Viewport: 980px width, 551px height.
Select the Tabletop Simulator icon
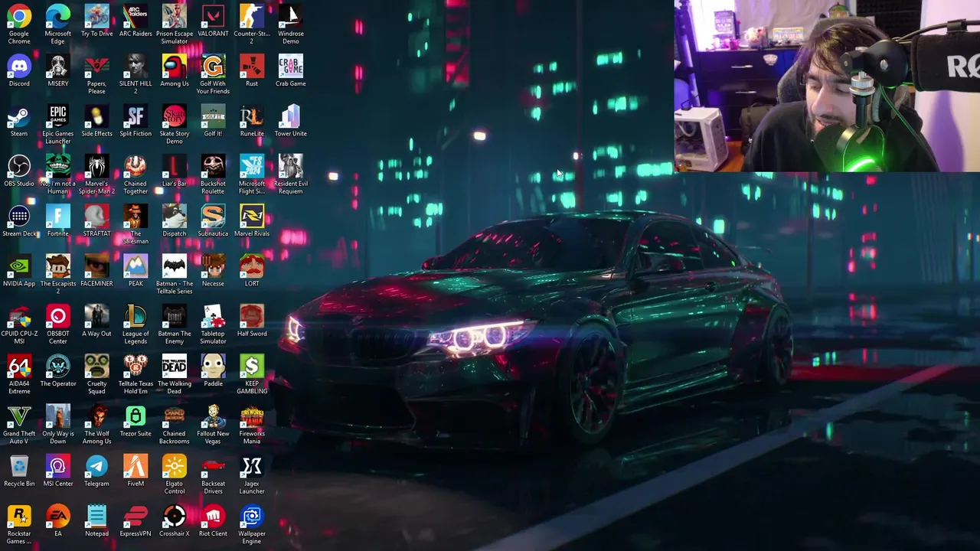point(213,316)
